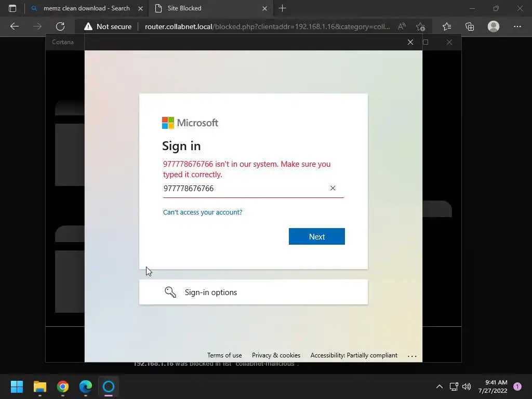
Task: Click the router.collabnet.local address bar
Action: tap(268, 26)
